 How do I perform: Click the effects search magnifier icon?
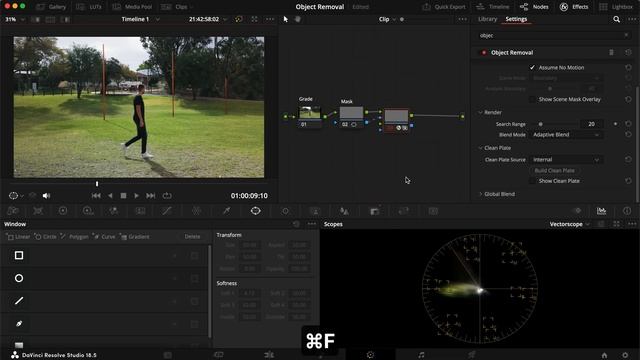616,19
